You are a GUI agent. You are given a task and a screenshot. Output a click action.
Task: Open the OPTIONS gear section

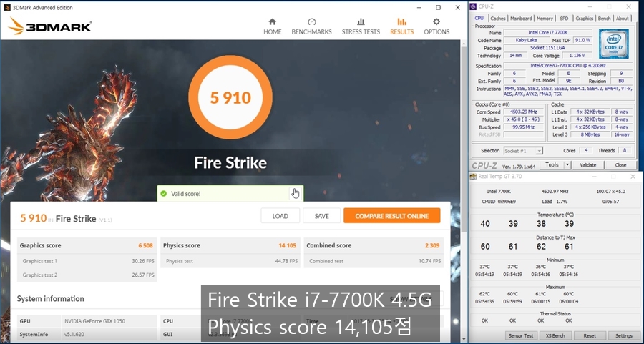[x=436, y=26]
